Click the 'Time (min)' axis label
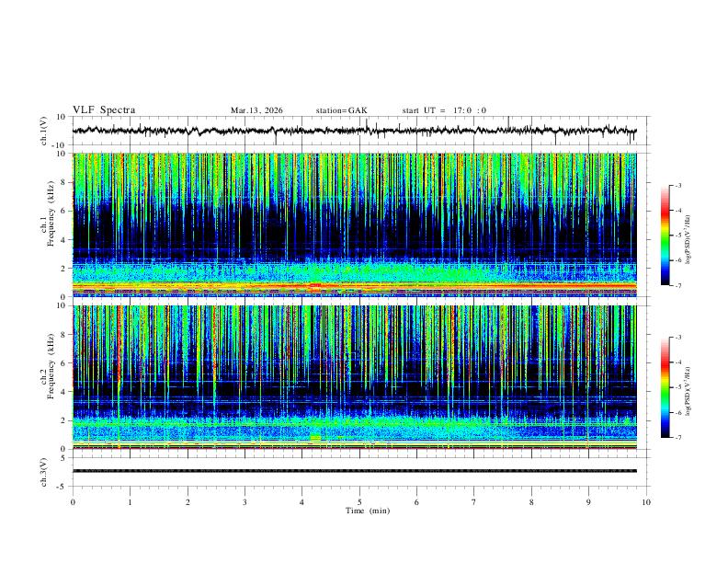728x563 pixels. pyautogui.click(x=368, y=511)
